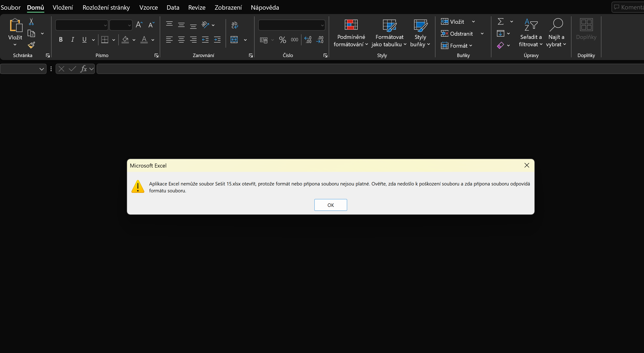644x353 pixels.
Task: Click the font color A
Action: tap(144, 40)
